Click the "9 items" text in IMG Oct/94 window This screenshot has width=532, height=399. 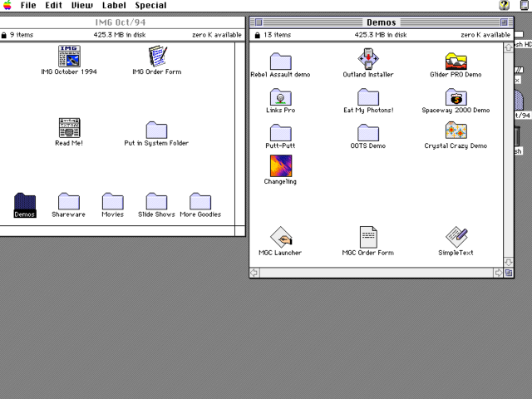coord(22,35)
